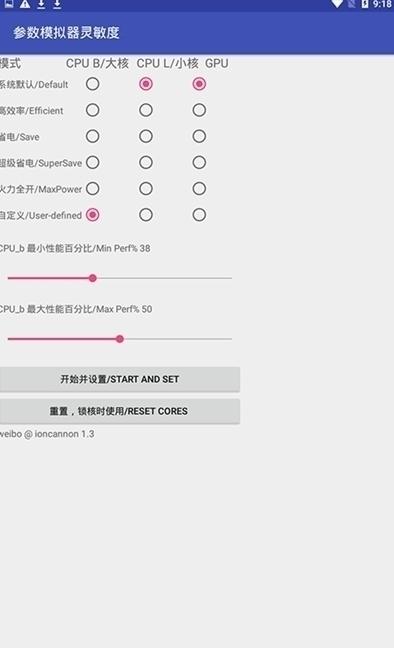
Task: Select MaxPower mode for GPU
Action: (199, 189)
